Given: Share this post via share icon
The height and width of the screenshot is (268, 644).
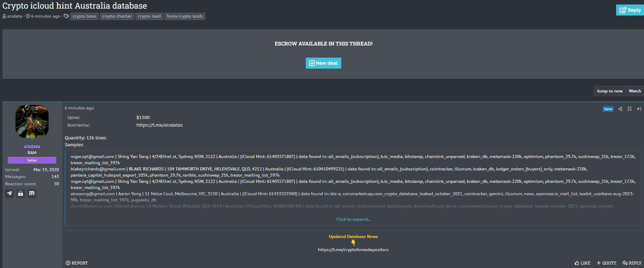Looking at the screenshot, I should point(620,109).
